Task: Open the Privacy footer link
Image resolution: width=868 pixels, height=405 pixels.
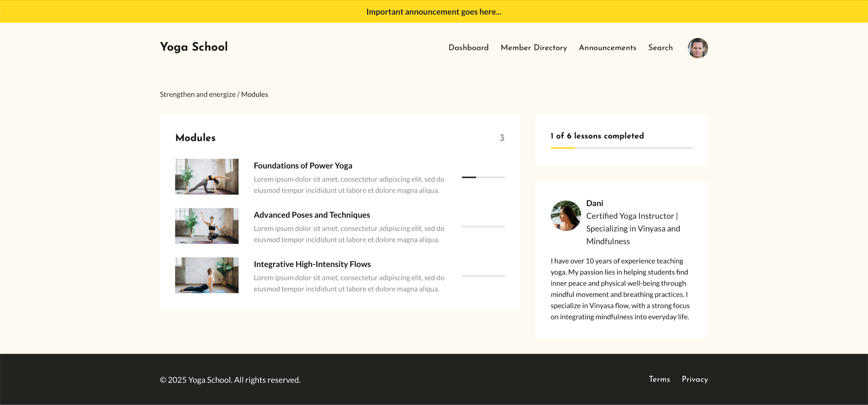Action: pyautogui.click(x=695, y=379)
